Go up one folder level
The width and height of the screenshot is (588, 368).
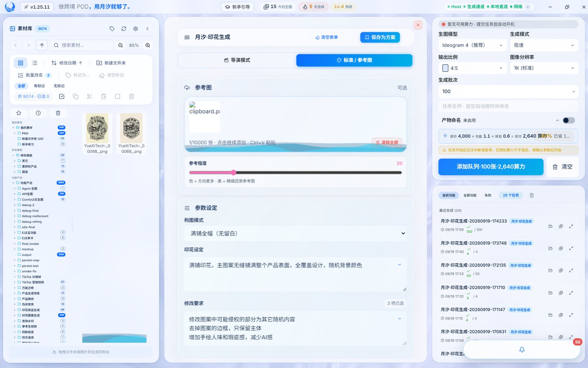click(42, 45)
